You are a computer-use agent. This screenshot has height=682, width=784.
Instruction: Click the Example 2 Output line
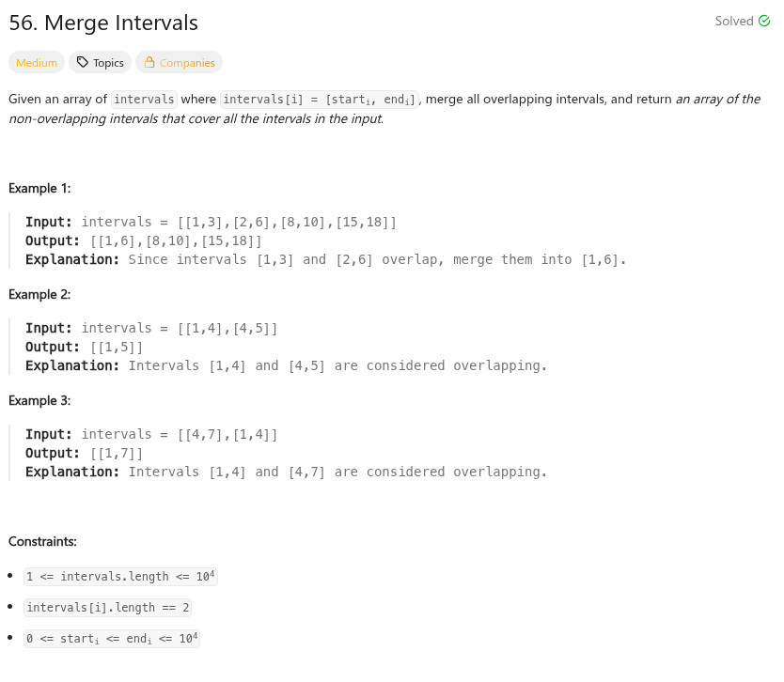85,347
